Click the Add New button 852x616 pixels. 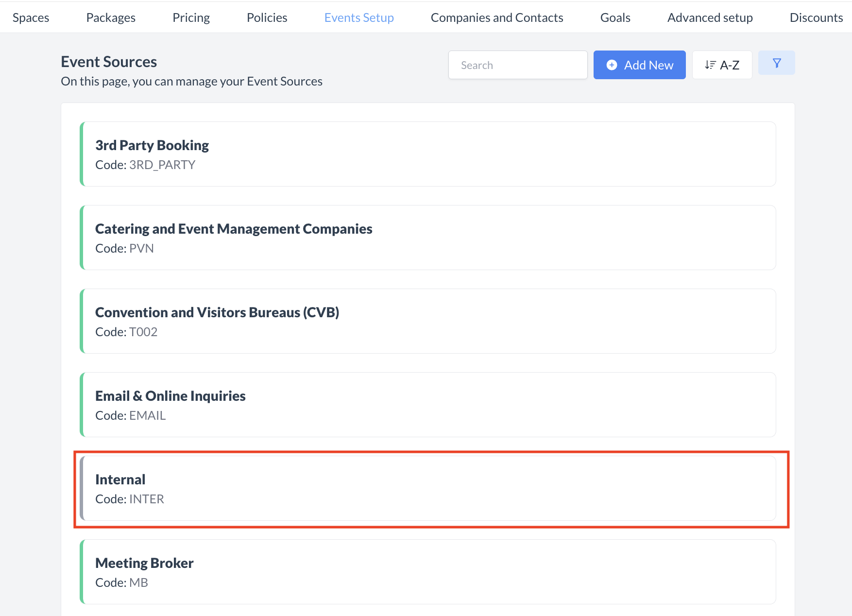pos(639,65)
